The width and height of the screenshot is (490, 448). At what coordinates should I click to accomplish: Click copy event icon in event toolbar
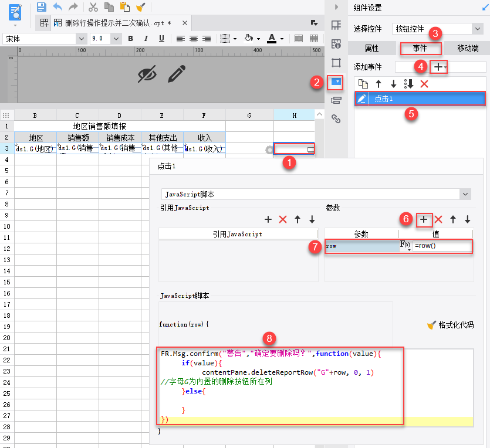pos(363,84)
